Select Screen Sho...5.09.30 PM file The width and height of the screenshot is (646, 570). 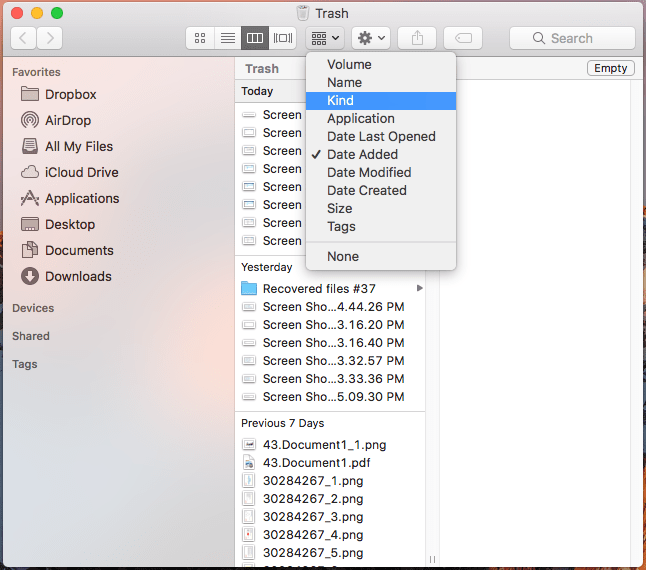pos(332,397)
